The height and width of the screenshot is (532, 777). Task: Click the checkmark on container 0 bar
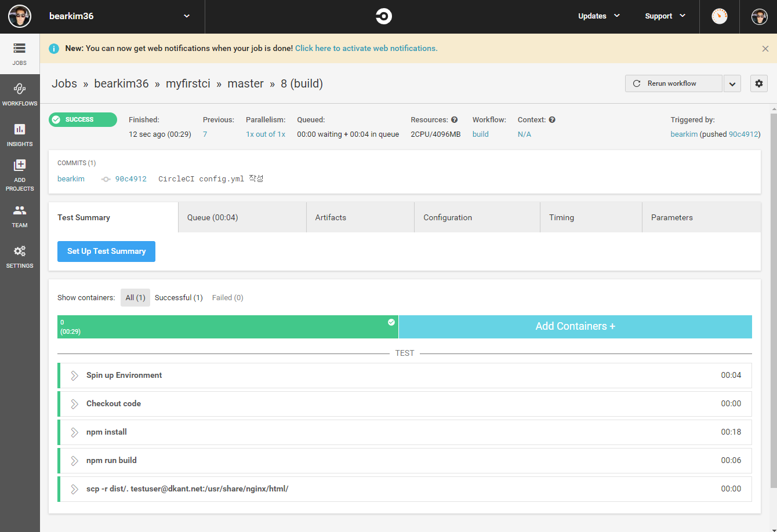click(391, 322)
